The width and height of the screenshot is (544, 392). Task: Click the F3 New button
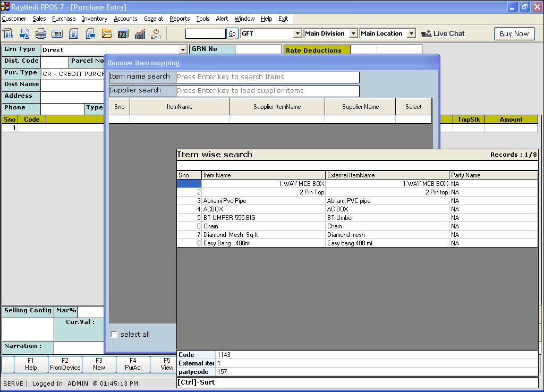(x=99, y=364)
